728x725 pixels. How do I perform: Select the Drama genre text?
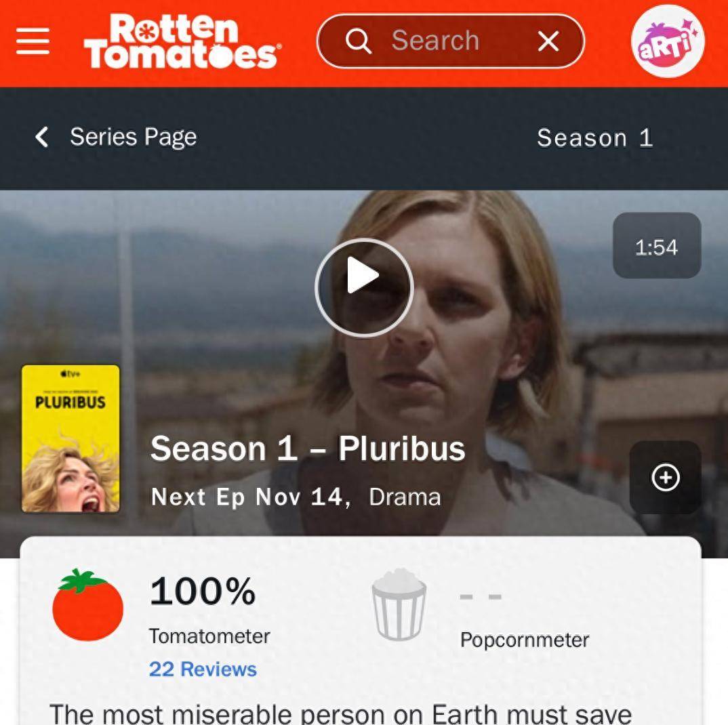click(405, 497)
